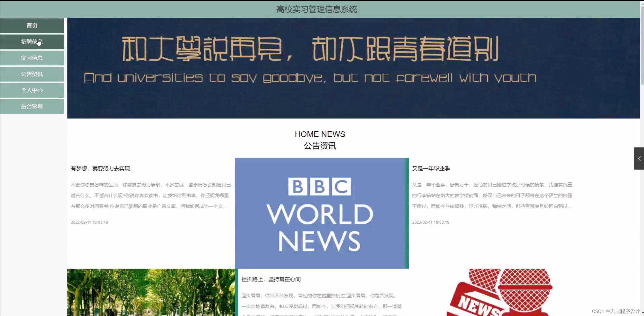Open 个人中心 from sidebar
This screenshot has width=644, height=316.
point(32,90)
